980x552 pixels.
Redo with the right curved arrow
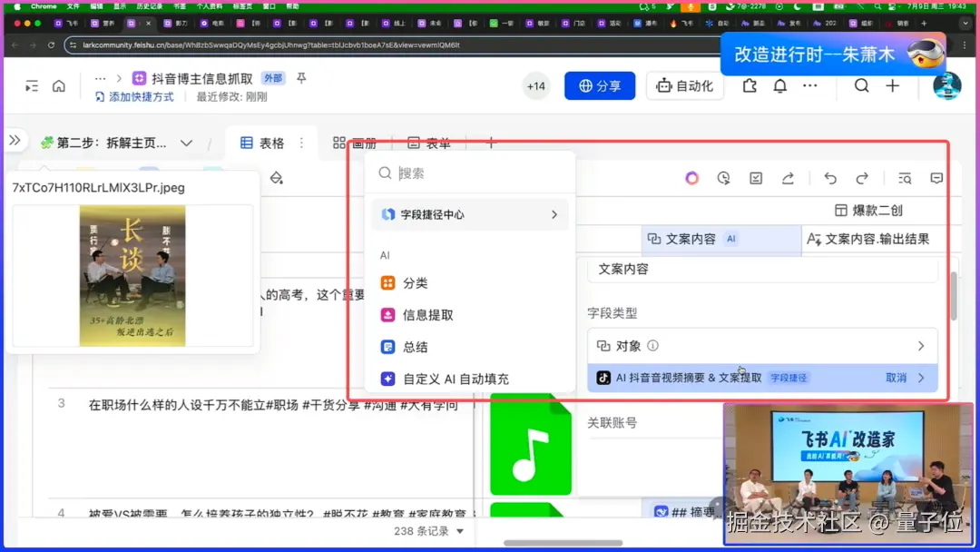pyautogui.click(x=862, y=178)
